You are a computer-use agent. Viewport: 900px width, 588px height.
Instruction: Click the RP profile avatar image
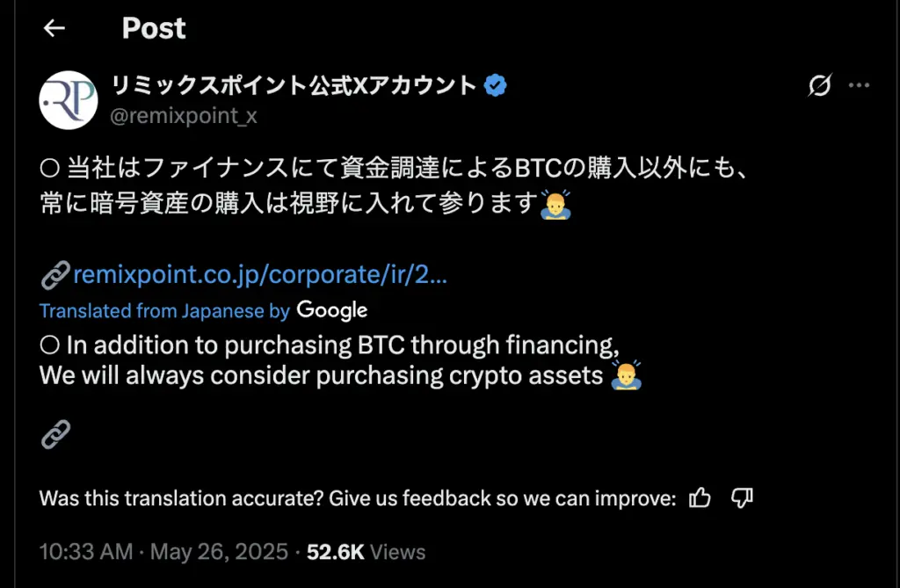(x=69, y=99)
